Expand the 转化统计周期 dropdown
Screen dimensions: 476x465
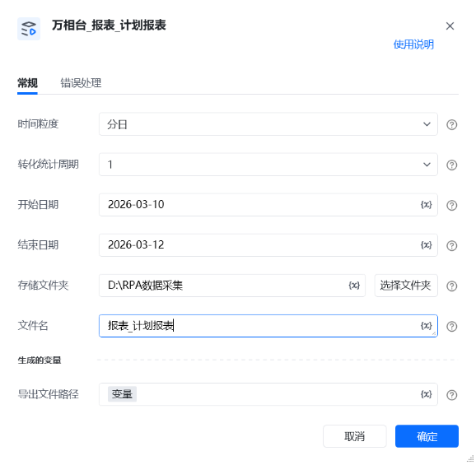[x=268, y=165]
